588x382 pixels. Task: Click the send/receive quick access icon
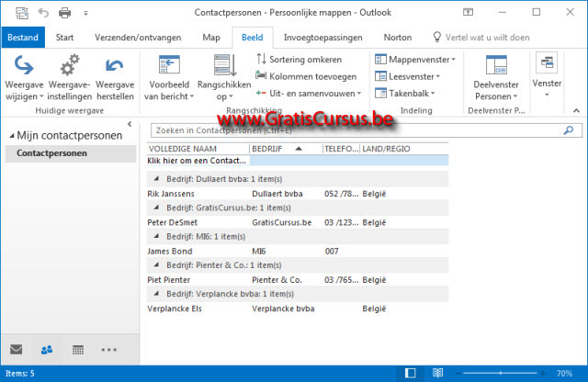pyautogui.click(x=22, y=13)
